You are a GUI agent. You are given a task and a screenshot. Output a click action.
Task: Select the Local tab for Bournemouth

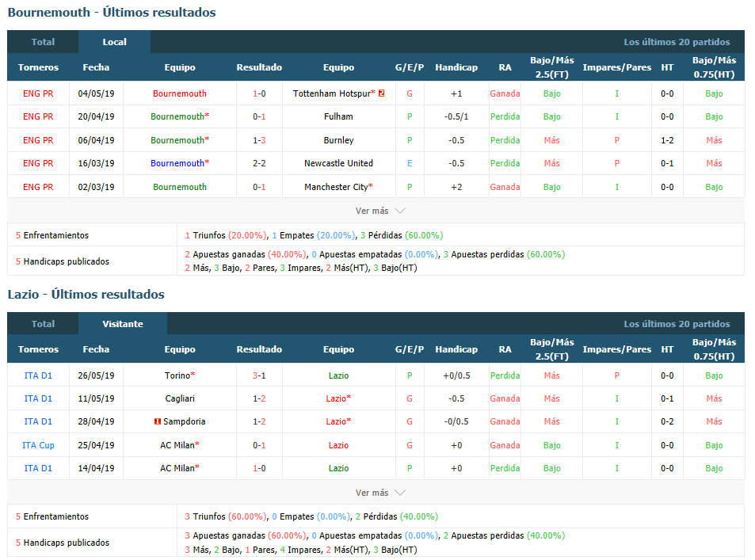click(115, 42)
